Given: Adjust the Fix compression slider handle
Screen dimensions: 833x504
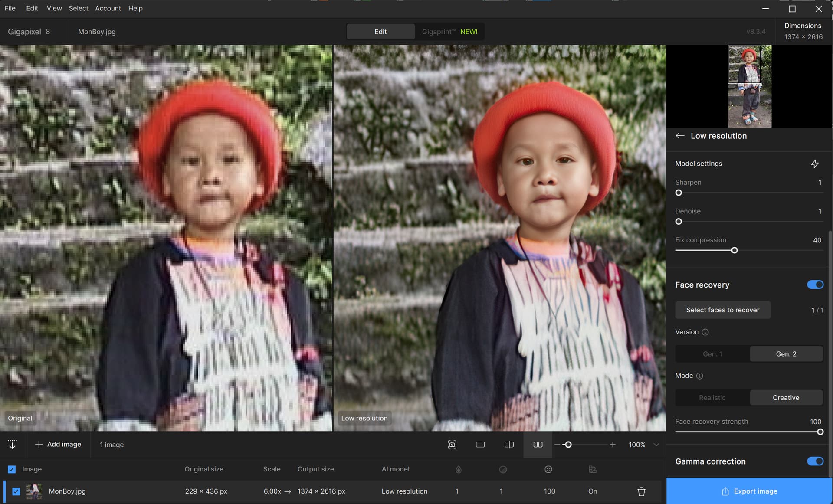Looking at the screenshot, I should point(734,251).
